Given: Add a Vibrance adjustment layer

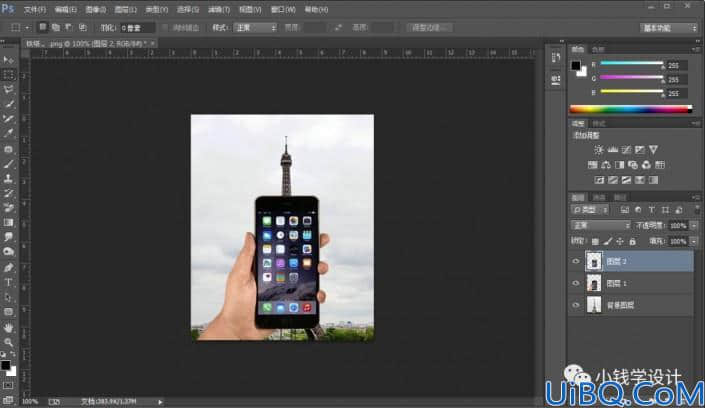Looking at the screenshot, I should tap(653, 150).
